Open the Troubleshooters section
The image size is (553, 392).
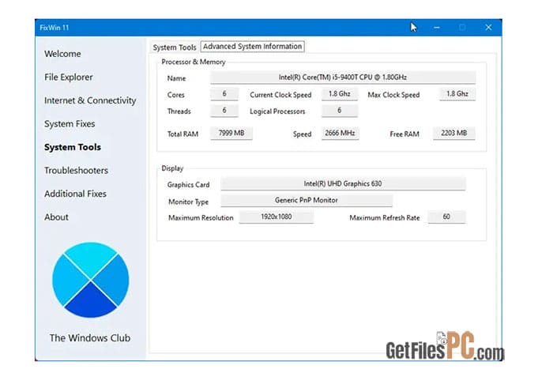coord(76,171)
